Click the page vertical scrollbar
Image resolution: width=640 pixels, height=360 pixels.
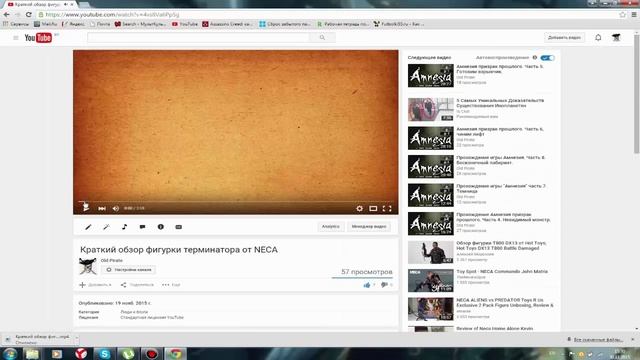coord(637,94)
